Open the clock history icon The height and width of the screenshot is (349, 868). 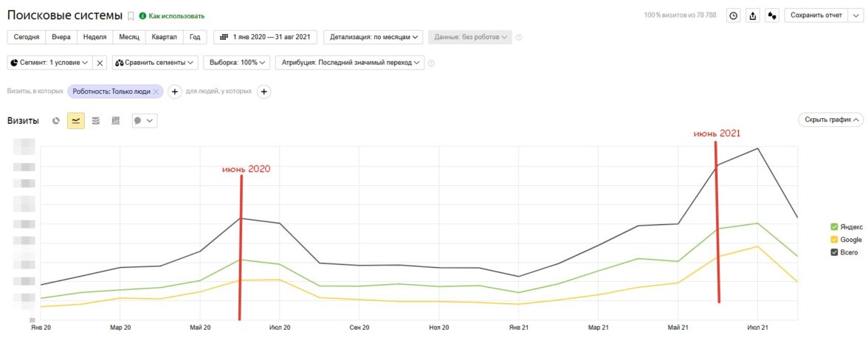[x=734, y=15]
